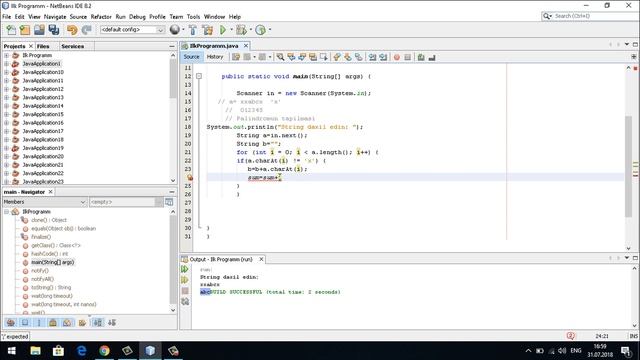Run the project with green play icon
The width and height of the screenshot is (640, 360).
pos(223,30)
